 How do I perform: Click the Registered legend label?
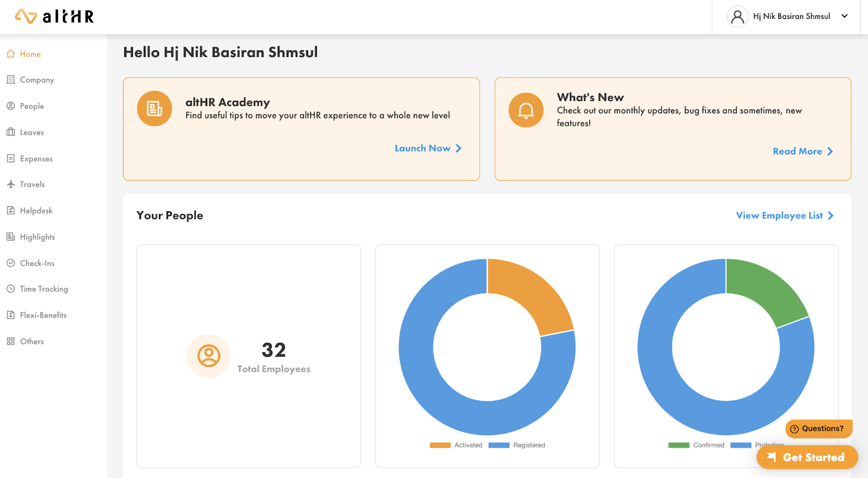529,445
